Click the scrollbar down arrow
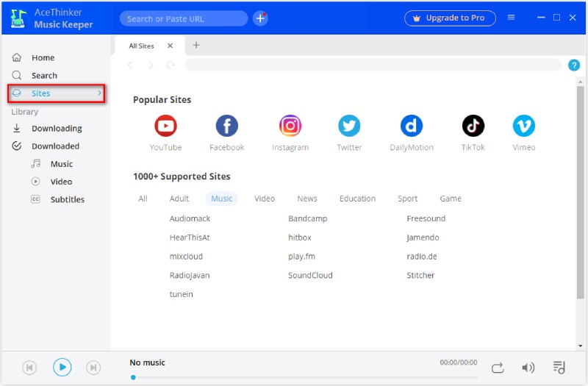 (580, 346)
